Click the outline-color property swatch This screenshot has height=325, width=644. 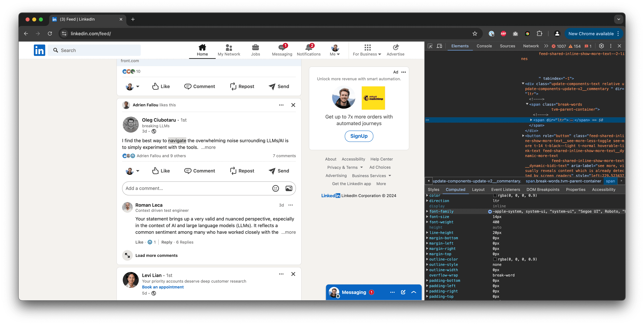(495, 259)
